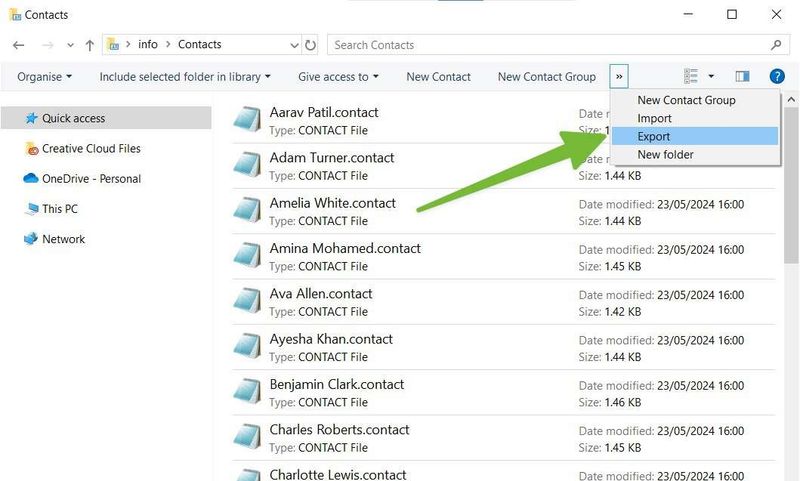Click the Creative Cloud Files folder icon

pyautogui.click(x=32, y=148)
